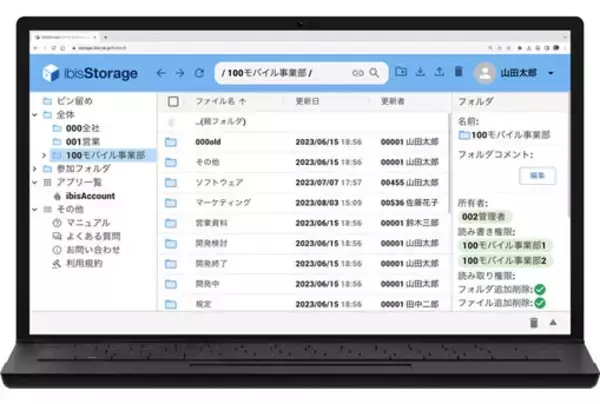The height and width of the screenshot is (404, 600).
Task: Click the trash icon in top toolbar
Action: [458, 72]
